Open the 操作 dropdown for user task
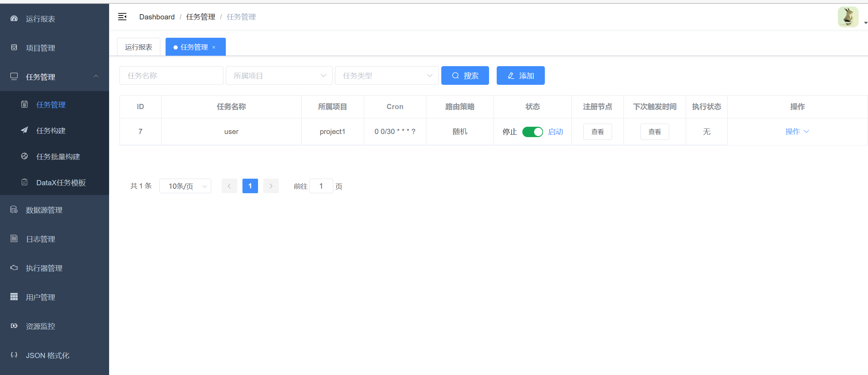This screenshot has width=868, height=375. (797, 132)
